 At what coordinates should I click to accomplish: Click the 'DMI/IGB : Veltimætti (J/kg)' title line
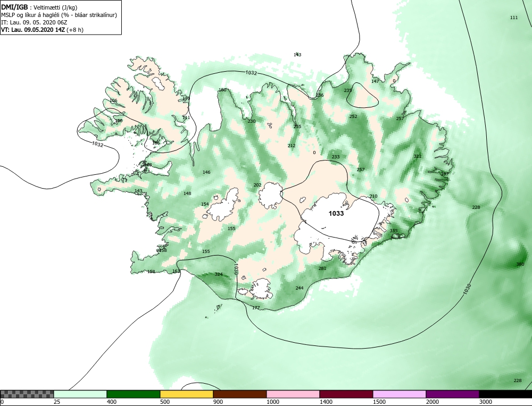point(39,8)
